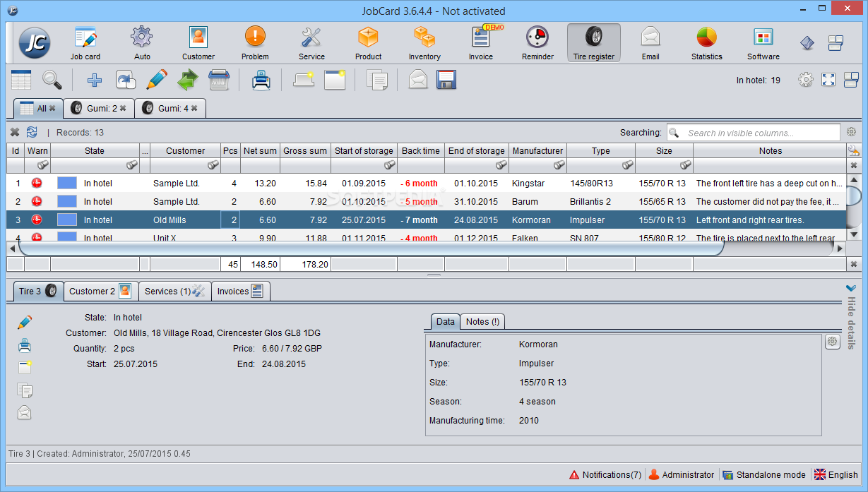Click the envelope mail toolbar icon
Viewport: 868px width, 492px height.
(x=418, y=80)
